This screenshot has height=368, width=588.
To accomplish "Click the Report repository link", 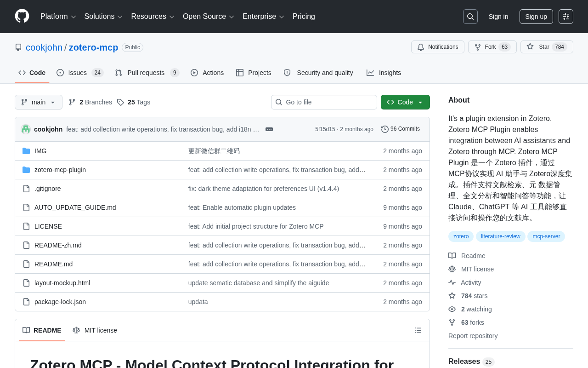I will pyautogui.click(x=473, y=336).
